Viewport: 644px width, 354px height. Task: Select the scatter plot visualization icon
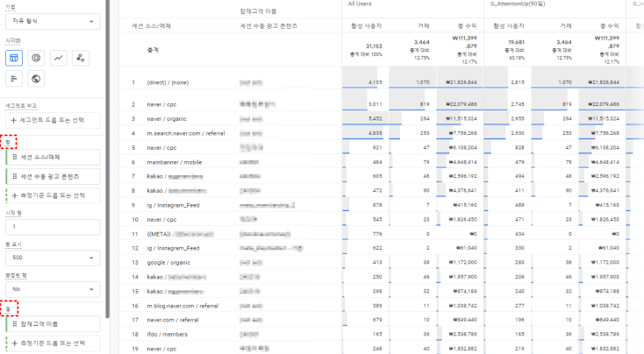click(81, 58)
